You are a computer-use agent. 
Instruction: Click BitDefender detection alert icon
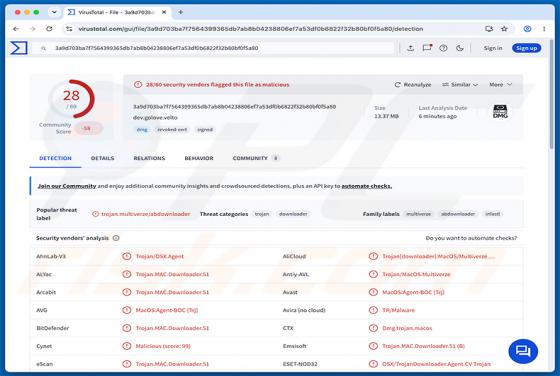click(126, 328)
